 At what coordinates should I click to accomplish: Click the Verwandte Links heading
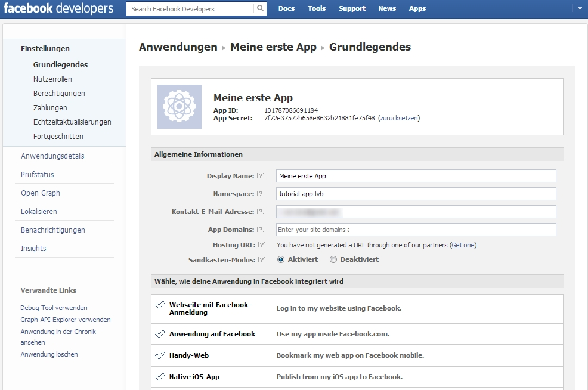(x=48, y=290)
